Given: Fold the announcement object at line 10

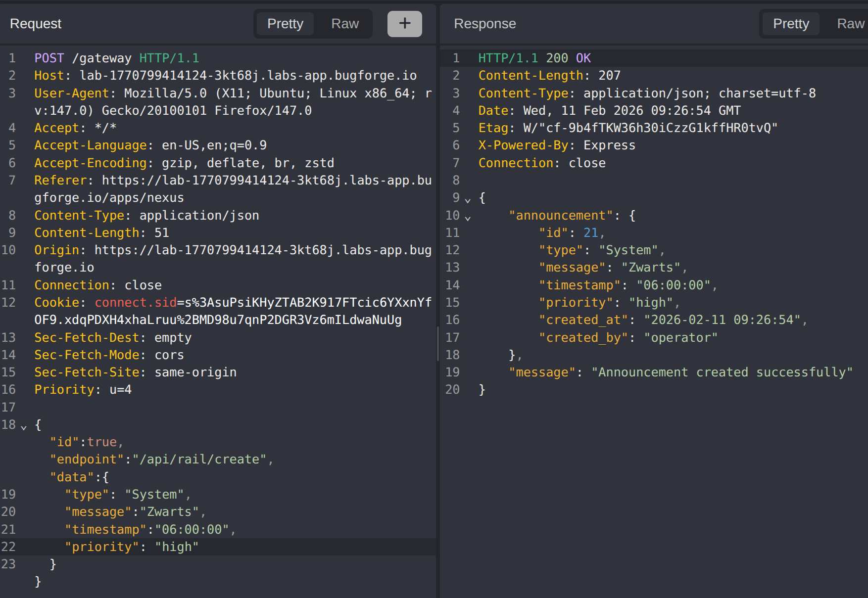Looking at the screenshot, I should (468, 217).
